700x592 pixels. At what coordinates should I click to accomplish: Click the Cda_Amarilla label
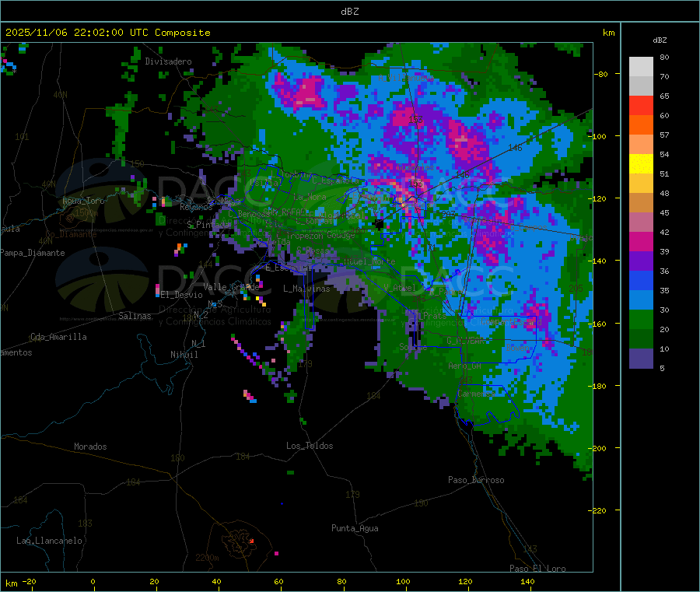pos(58,337)
